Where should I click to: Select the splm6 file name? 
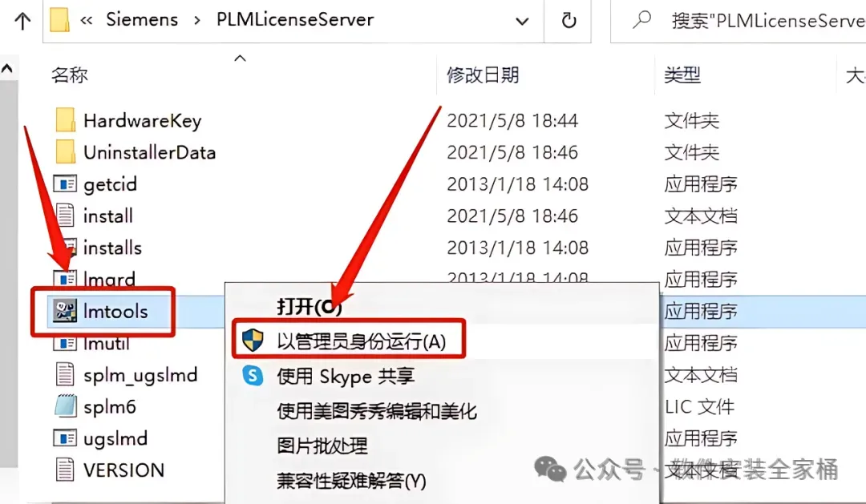[109, 407]
